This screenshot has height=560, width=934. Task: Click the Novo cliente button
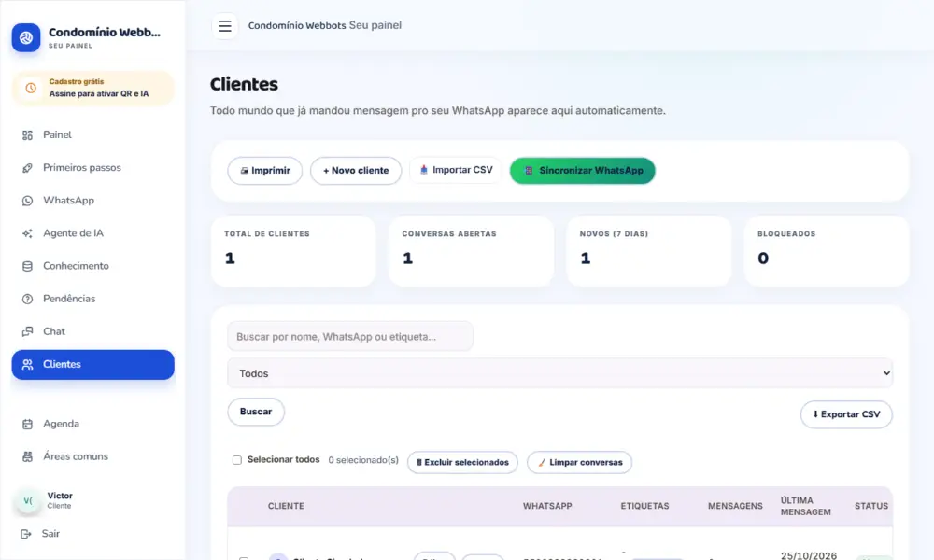pyautogui.click(x=356, y=171)
